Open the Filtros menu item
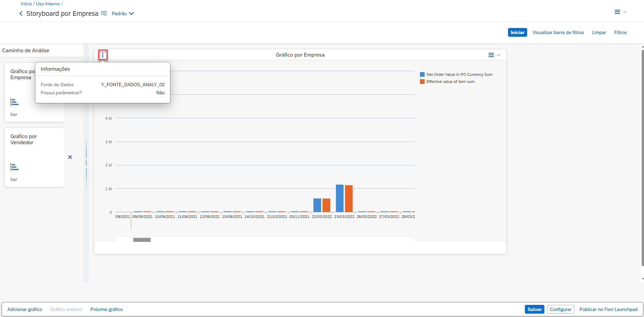Image resolution: width=644 pixels, height=317 pixels. click(620, 33)
